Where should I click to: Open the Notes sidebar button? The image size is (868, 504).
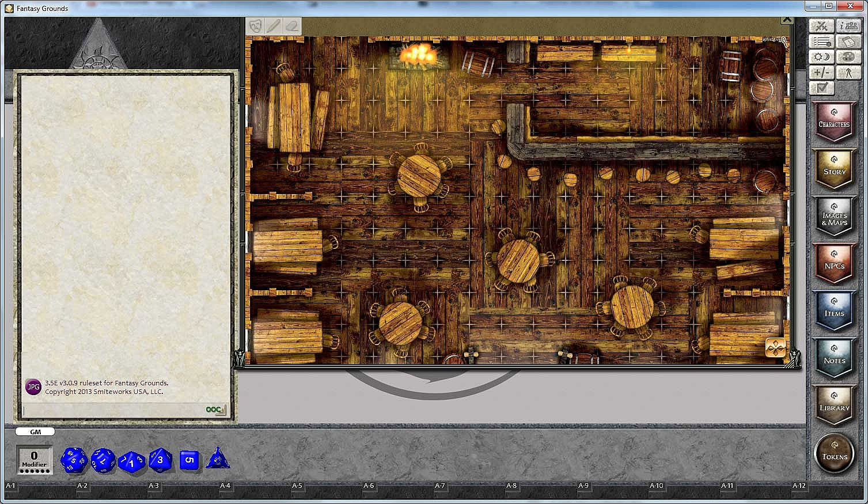834,358
